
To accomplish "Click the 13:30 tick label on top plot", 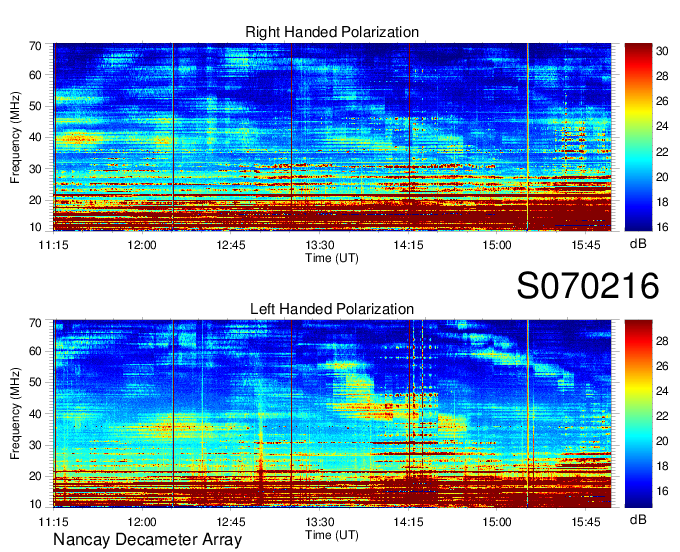I will coord(320,245).
